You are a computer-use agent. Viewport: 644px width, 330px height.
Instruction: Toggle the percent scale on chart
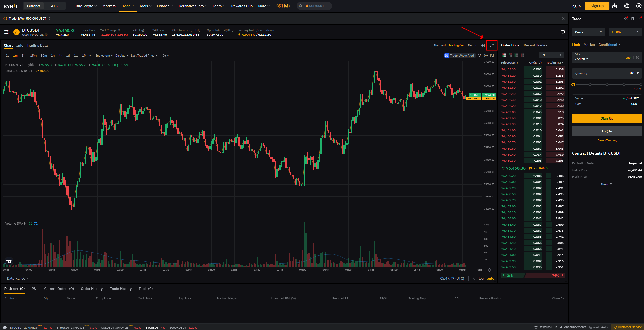(x=473, y=278)
